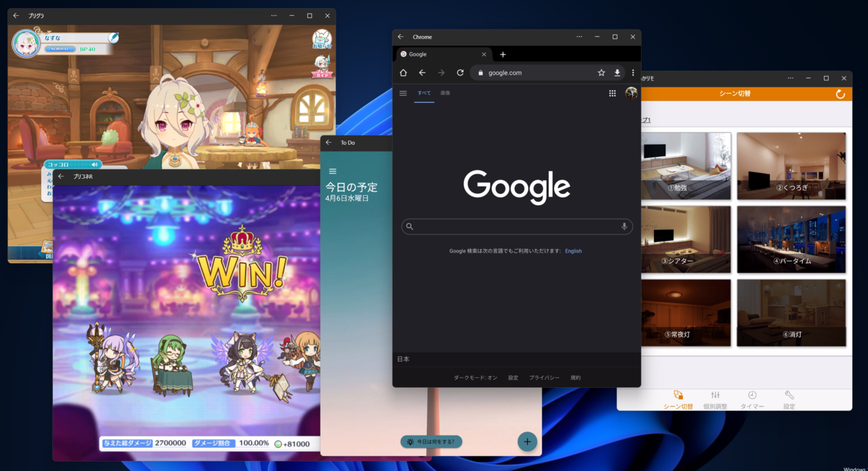The image size is (868, 471).
Task: Open a new Chrome tab with plus
Action: point(503,54)
